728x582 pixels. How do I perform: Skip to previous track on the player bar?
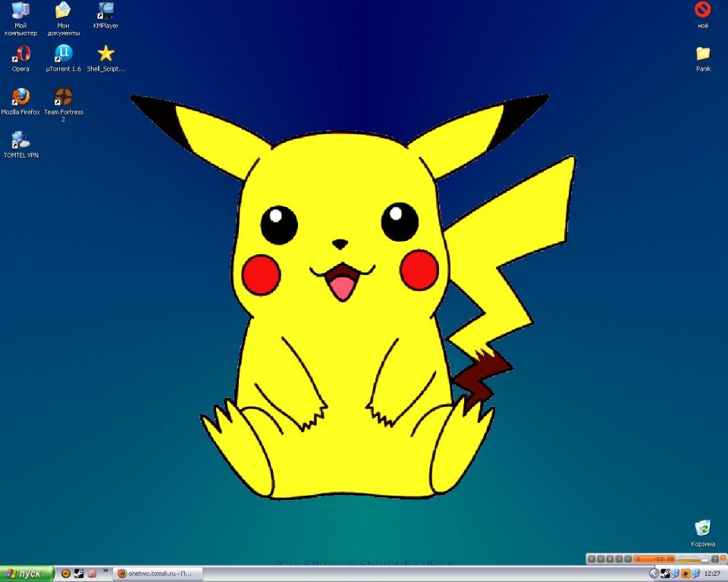click(x=619, y=559)
